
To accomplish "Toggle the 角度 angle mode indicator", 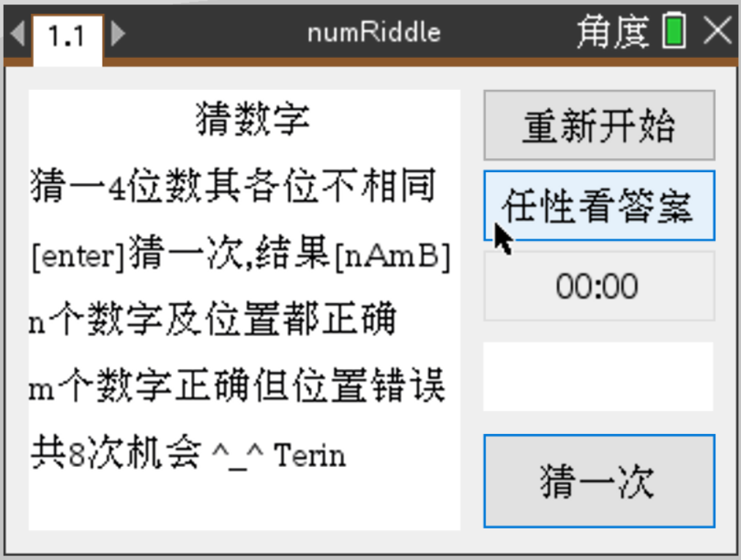I will click(613, 31).
